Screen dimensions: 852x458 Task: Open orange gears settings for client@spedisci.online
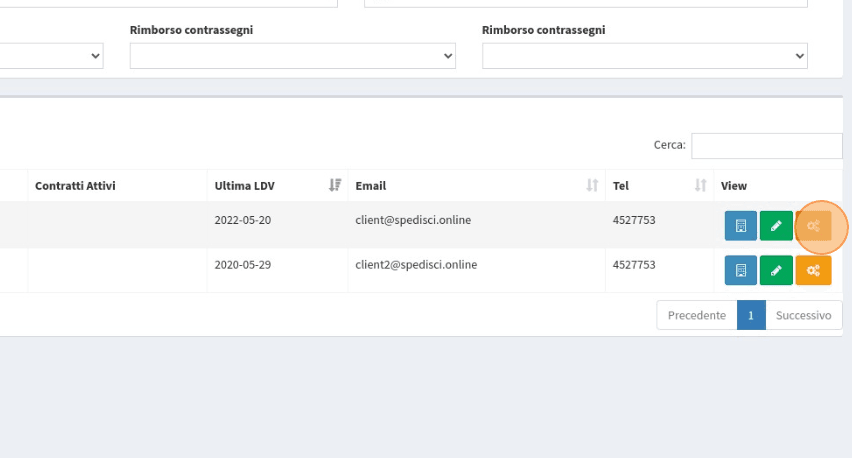[x=814, y=226]
